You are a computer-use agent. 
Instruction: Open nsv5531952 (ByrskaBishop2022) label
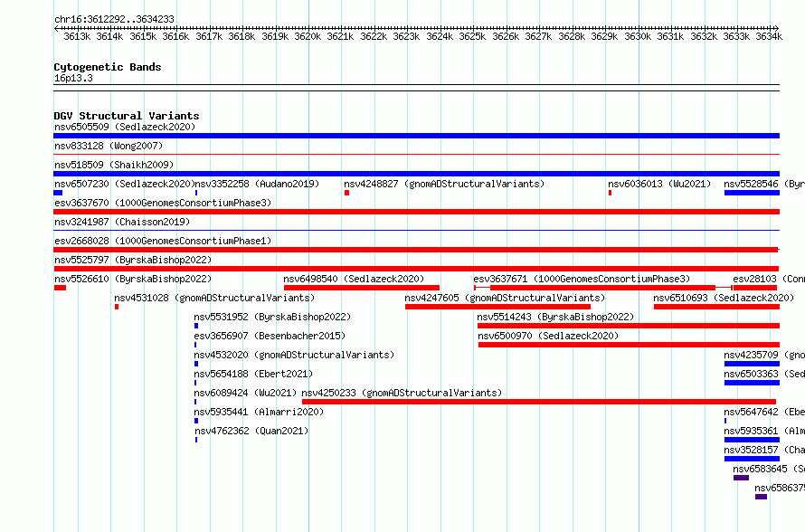click(272, 317)
